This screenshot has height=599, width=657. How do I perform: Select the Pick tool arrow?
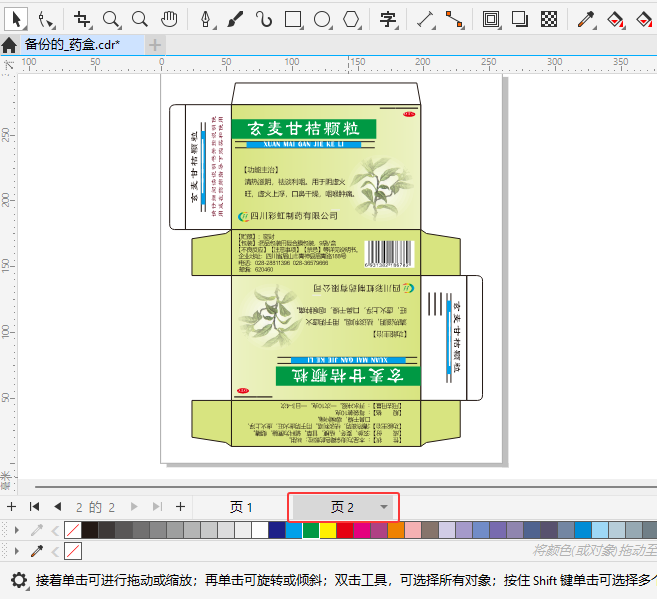(16, 19)
